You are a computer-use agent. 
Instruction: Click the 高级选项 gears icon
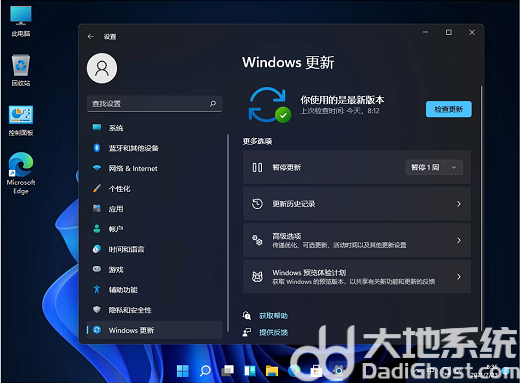pos(257,240)
